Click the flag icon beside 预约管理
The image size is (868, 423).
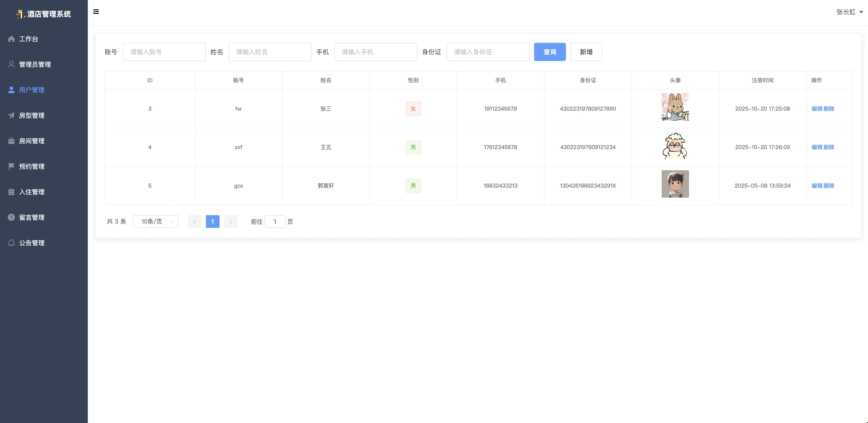tap(11, 166)
